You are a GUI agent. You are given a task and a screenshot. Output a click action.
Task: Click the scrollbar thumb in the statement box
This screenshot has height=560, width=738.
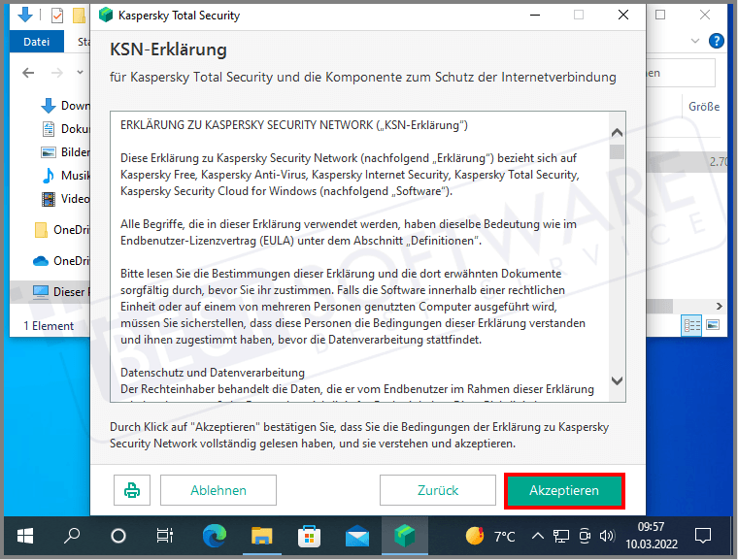(617, 151)
